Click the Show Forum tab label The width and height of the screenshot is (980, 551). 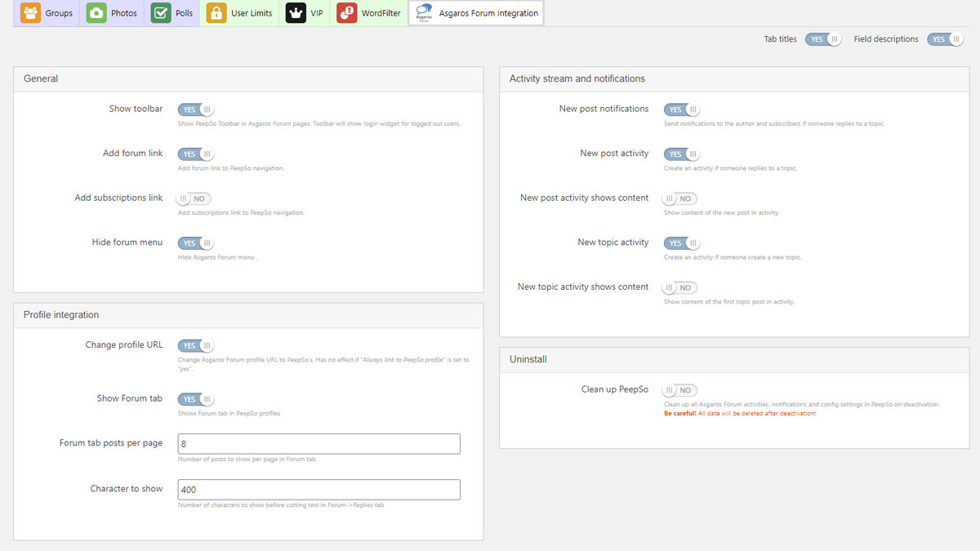(130, 398)
